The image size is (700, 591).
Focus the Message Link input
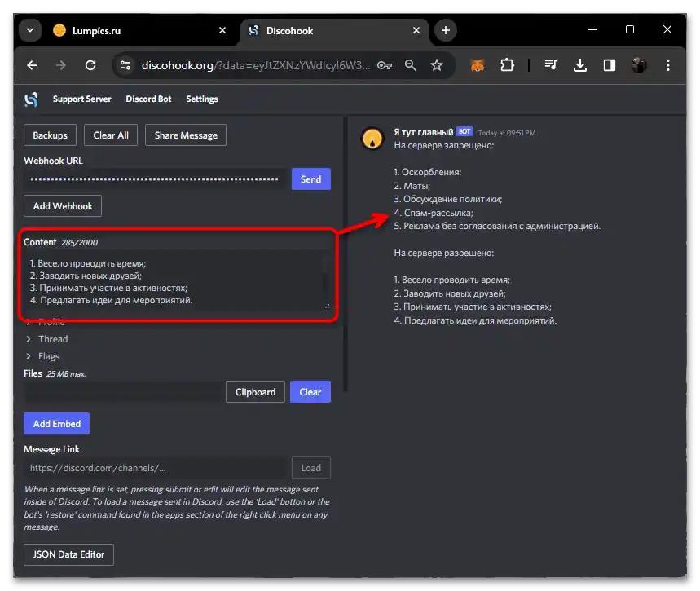[x=156, y=468]
